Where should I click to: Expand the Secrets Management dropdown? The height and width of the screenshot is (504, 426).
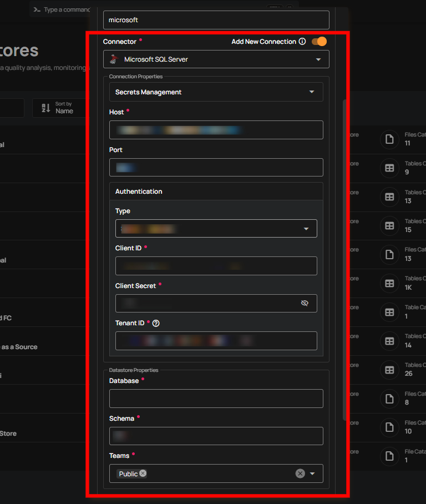pos(312,92)
